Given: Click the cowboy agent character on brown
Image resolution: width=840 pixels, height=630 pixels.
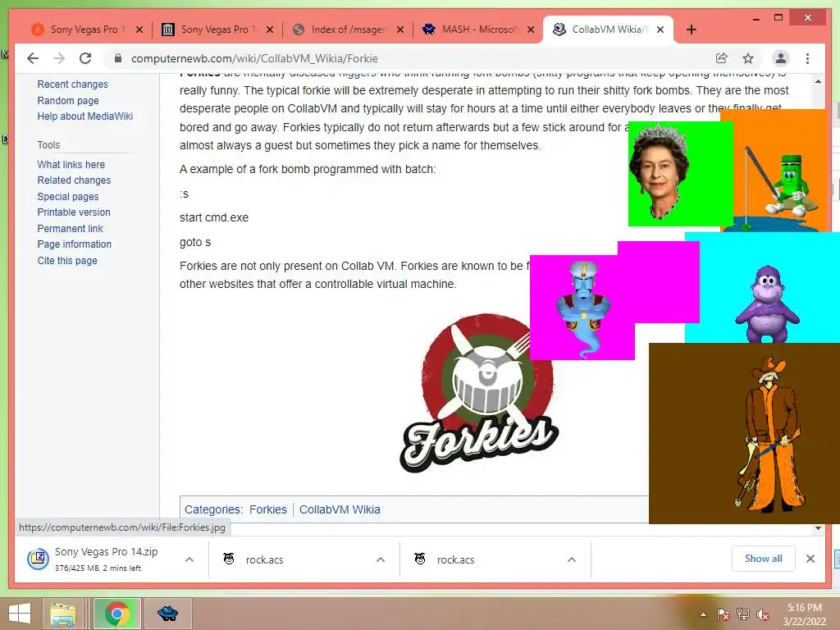Looking at the screenshot, I should tap(769, 434).
